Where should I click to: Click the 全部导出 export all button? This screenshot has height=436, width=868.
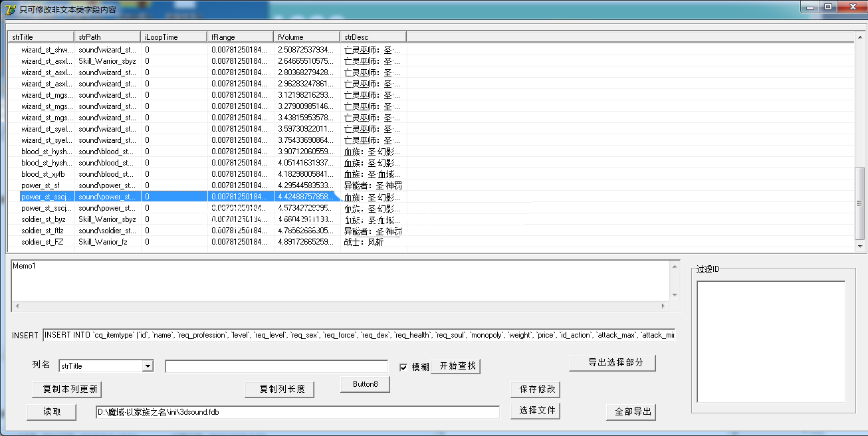pos(631,412)
